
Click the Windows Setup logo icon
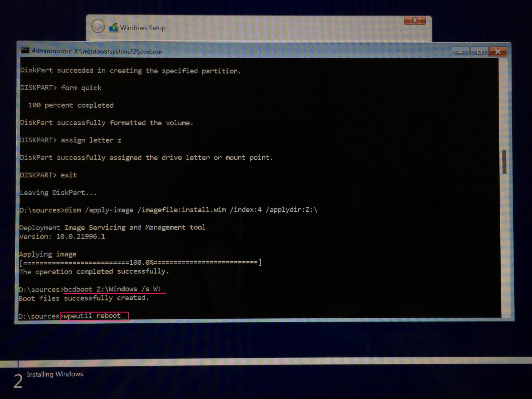(114, 27)
